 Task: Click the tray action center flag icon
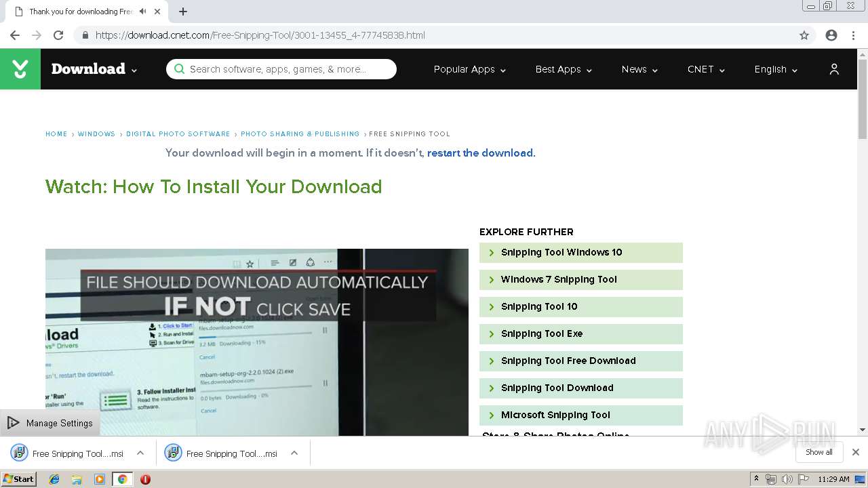click(x=803, y=479)
